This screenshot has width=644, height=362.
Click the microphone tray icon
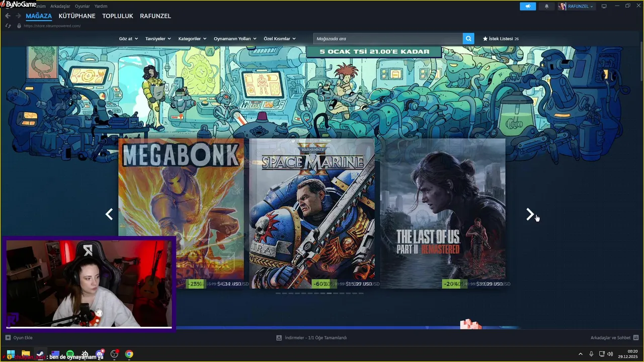pyautogui.click(x=591, y=354)
